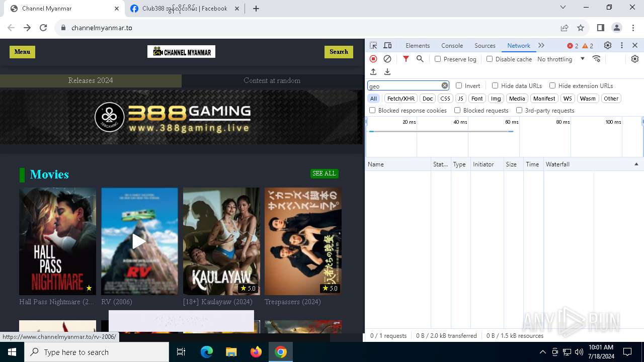Image resolution: width=644 pixels, height=362 pixels.
Task: Go forward in browser history
Action: pos(27,28)
